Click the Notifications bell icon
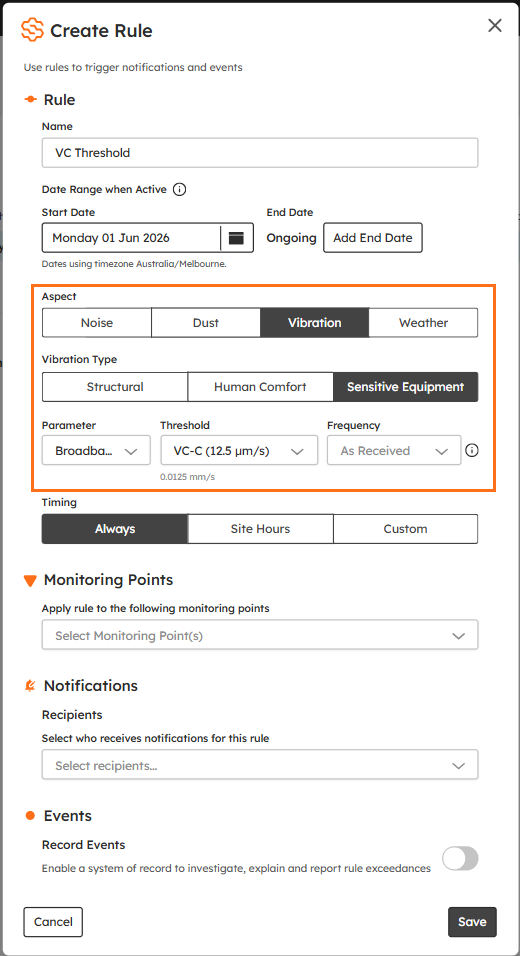The height and width of the screenshot is (956, 520). [30, 686]
